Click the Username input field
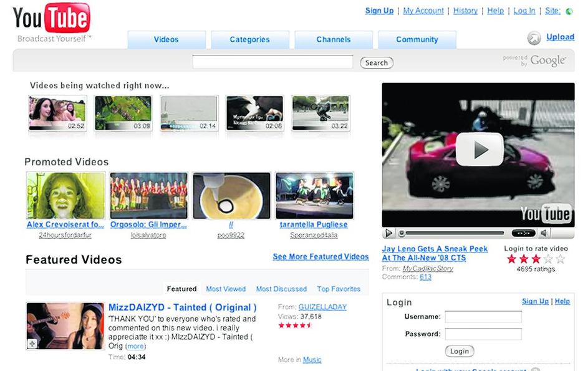 (483, 317)
